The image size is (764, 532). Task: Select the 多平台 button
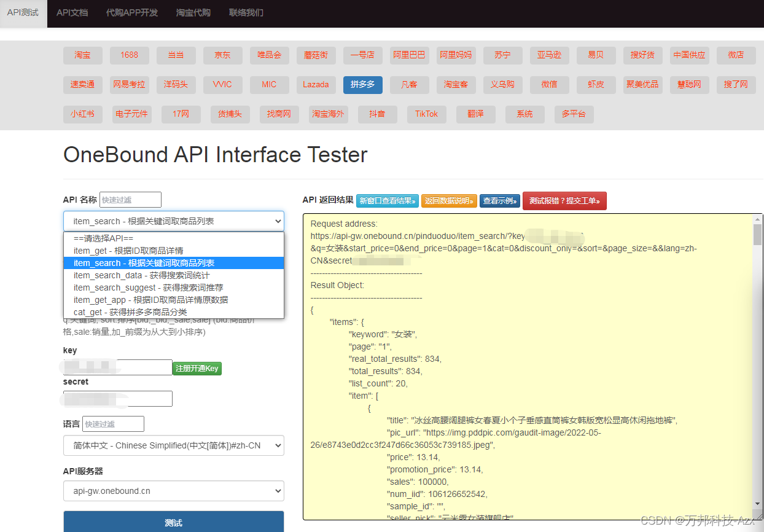(574, 114)
